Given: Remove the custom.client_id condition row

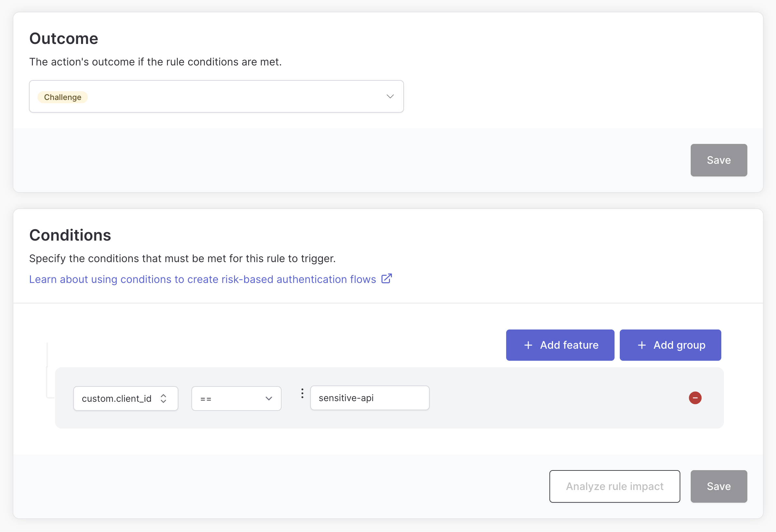Looking at the screenshot, I should point(695,398).
